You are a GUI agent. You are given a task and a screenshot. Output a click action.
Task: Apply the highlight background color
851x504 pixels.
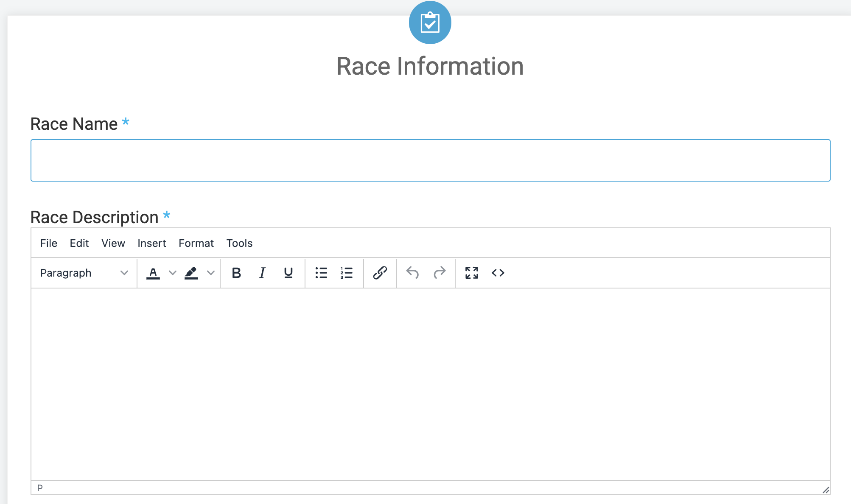coord(191,273)
